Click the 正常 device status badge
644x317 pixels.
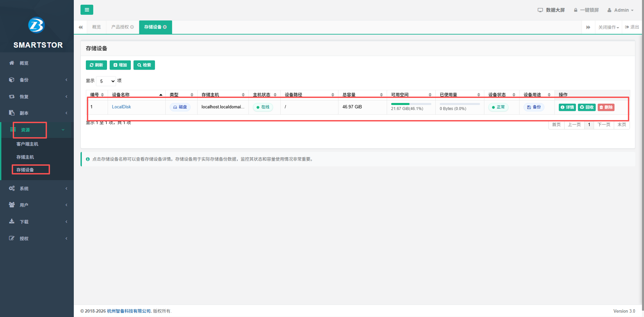tap(498, 107)
